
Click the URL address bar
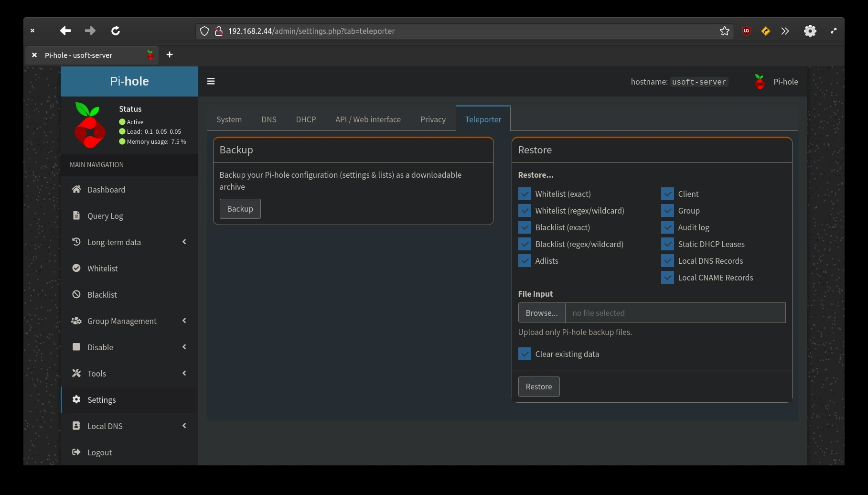coord(464,31)
